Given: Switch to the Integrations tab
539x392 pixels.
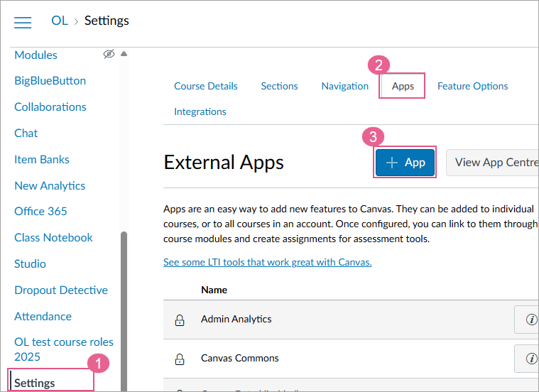Looking at the screenshot, I should tap(200, 111).
